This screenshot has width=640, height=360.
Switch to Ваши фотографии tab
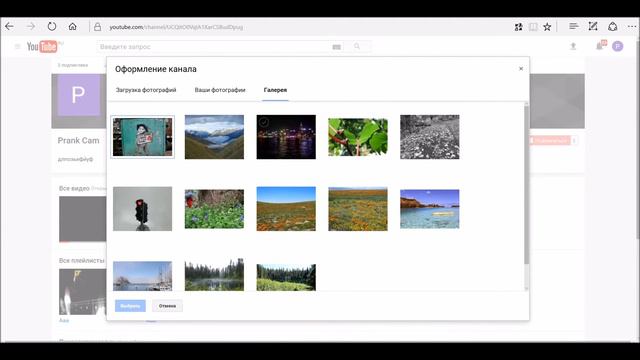point(220,90)
